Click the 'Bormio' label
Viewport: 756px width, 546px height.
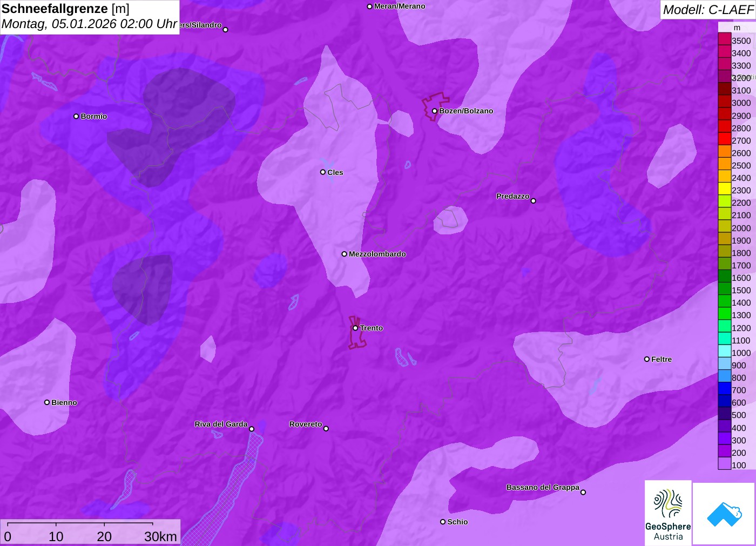pyautogui.click(x=94, y=116)
